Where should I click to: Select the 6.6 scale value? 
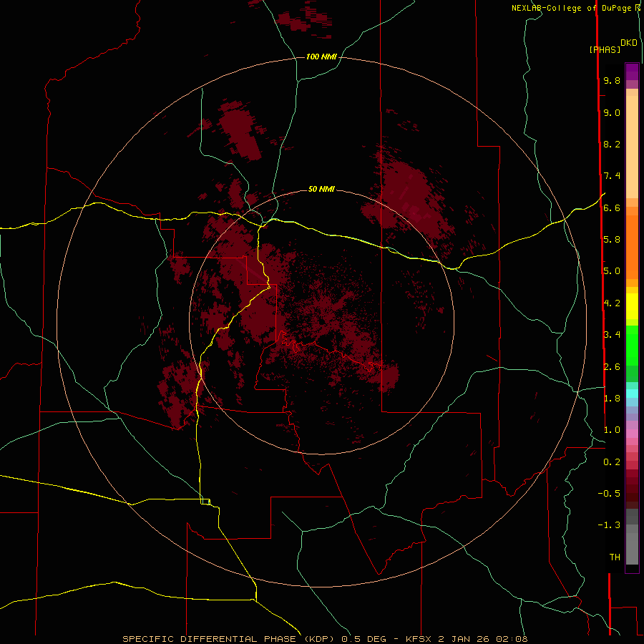point(612,208)
